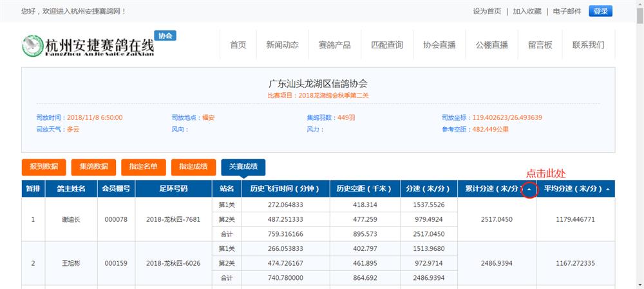View the 指定名单 designated list tab
Screen dimensions: 644x289
pos(143,167)
